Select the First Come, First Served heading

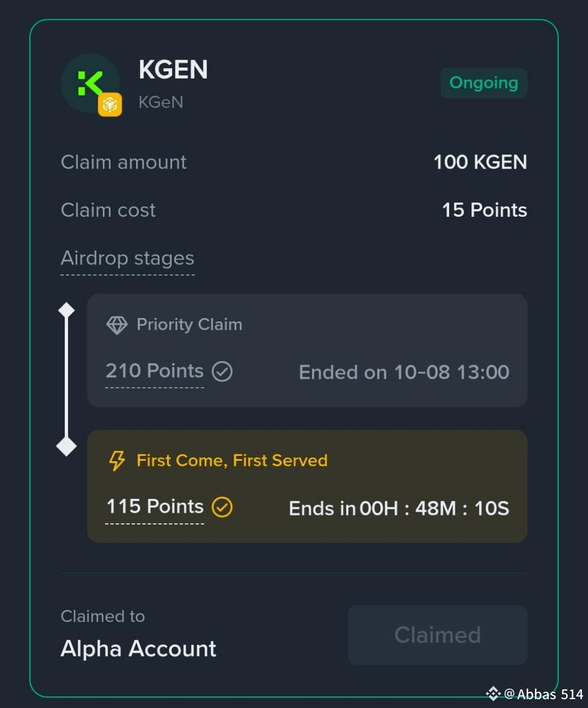[232, 460]
